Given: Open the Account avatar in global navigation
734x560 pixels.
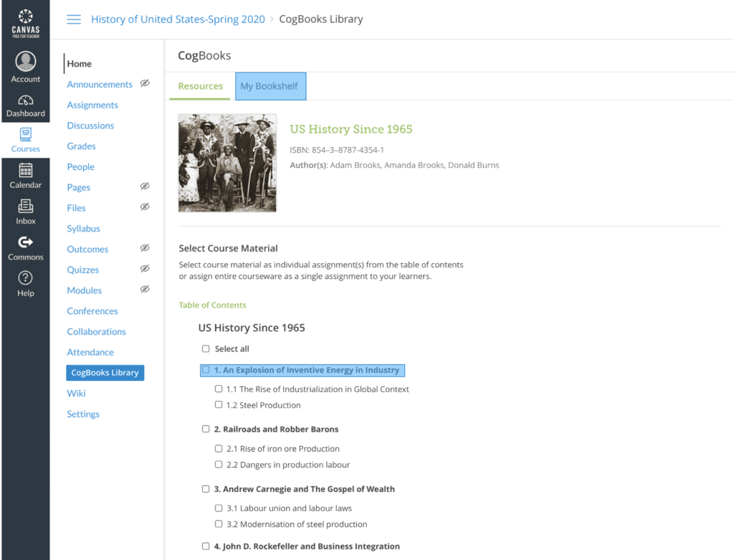Looking at the screenshot, I should [x=26, y=62].
